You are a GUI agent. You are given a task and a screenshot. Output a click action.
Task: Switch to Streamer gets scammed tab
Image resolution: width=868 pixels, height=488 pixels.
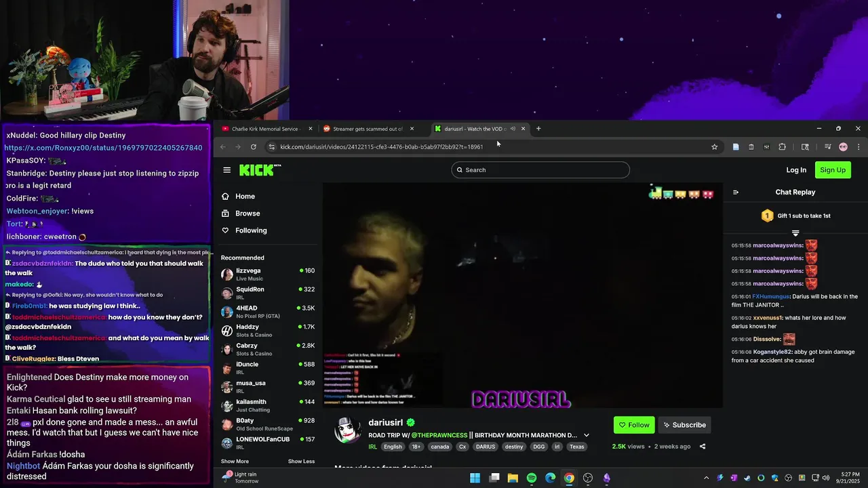[x=368, y=129]
